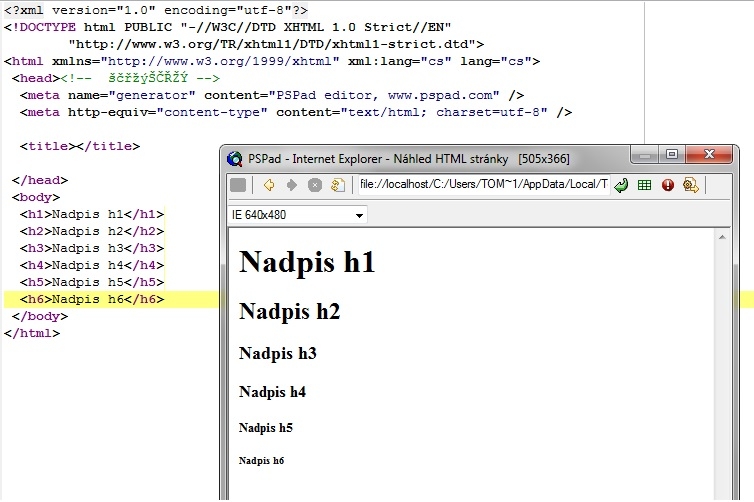
Task: Click the <h3>Nadpis h3</h3> code line
Action: pyautogui.click(x=92, y=248)
